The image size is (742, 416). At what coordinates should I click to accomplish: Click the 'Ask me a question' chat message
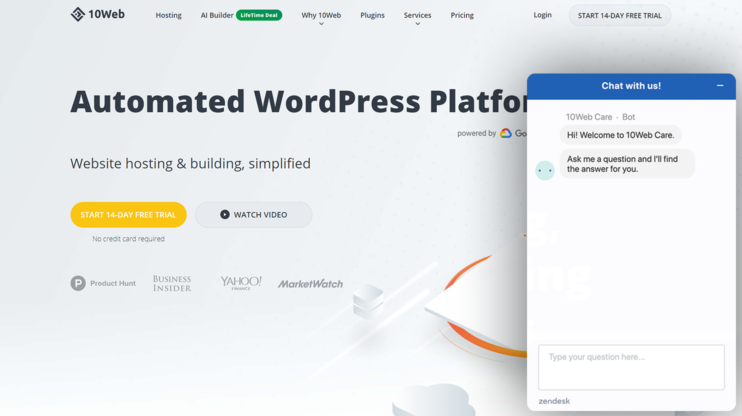click(x=627, y=164)
